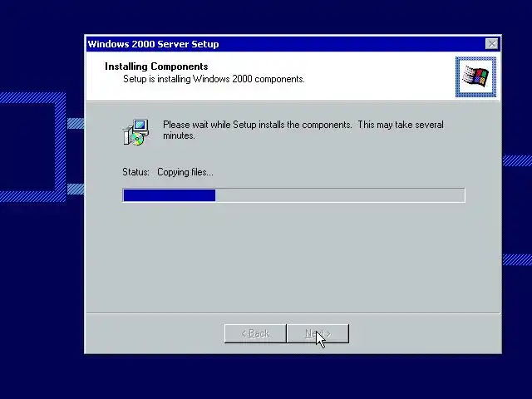Click the Copying files progress bar

tap(293, 195)
